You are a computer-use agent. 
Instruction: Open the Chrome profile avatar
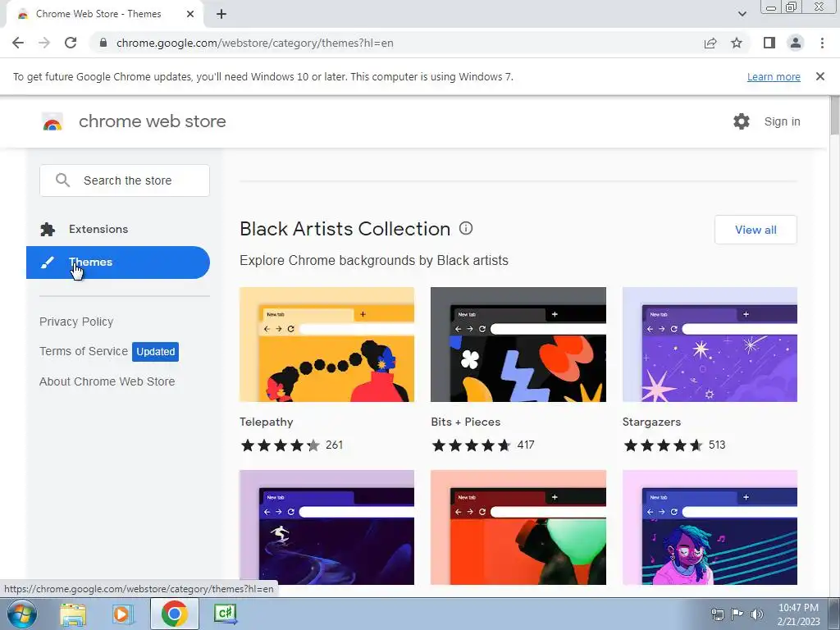click(796, 43)
